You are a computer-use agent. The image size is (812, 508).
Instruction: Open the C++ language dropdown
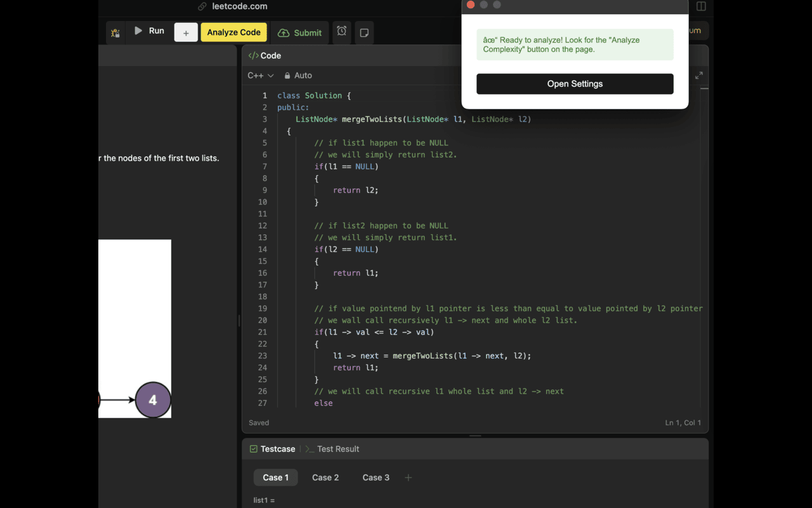tap(260, 75)
